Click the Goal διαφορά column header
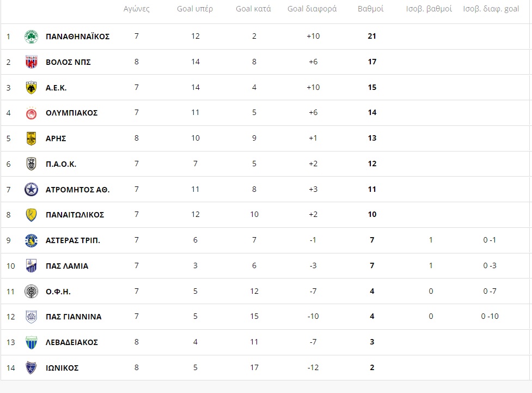 (x=312, y=9)
